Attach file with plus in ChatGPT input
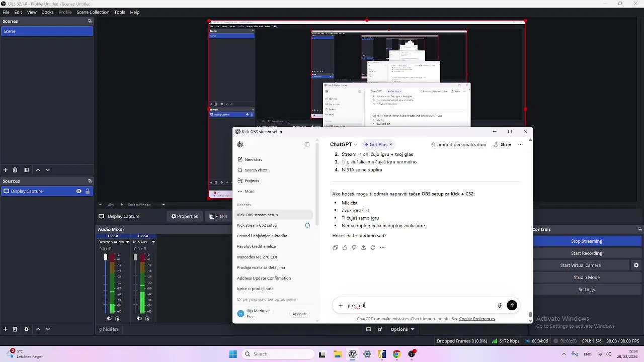 pos(341,305)
